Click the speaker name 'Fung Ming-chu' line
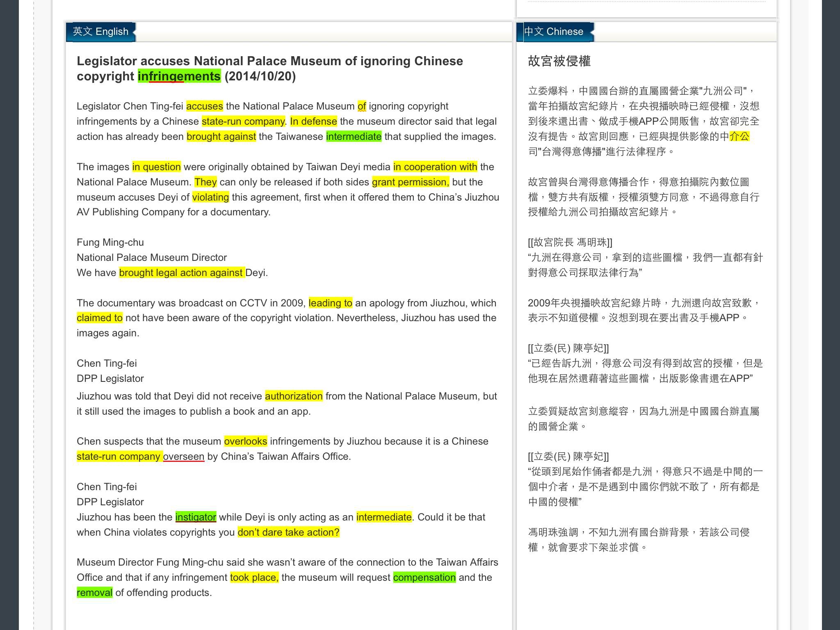Image resolution: width=840 pixels, height=630 pixels. point(110,242)
